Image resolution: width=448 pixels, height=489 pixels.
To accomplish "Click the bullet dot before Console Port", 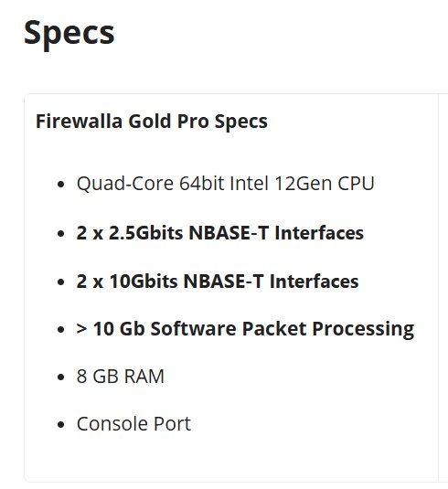I will click(x=61, y=424).
